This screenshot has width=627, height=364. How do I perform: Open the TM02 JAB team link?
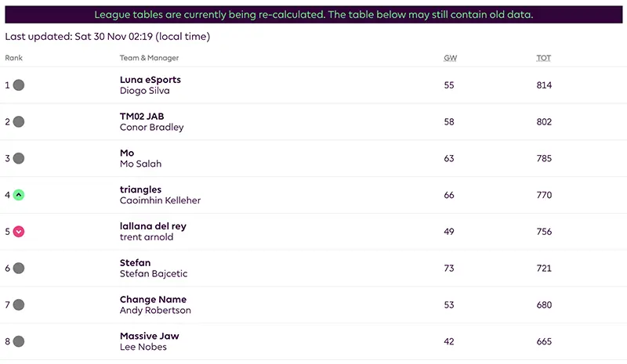pyautogui.click(x=142, y=117)
